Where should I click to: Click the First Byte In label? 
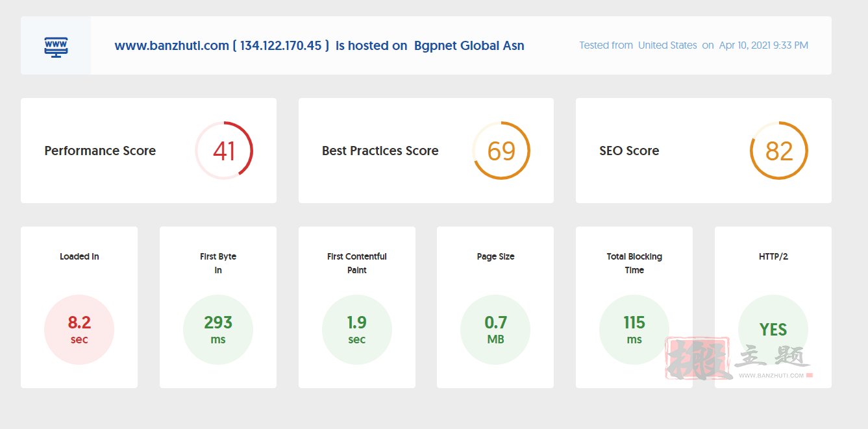[218, 263]
